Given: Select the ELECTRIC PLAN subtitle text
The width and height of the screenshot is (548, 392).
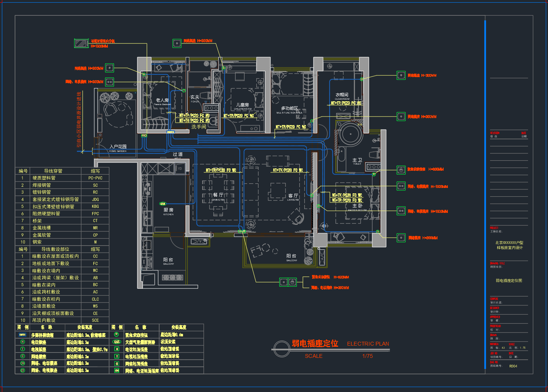Looking at the screenshot, I should click(x=368, y=344).
